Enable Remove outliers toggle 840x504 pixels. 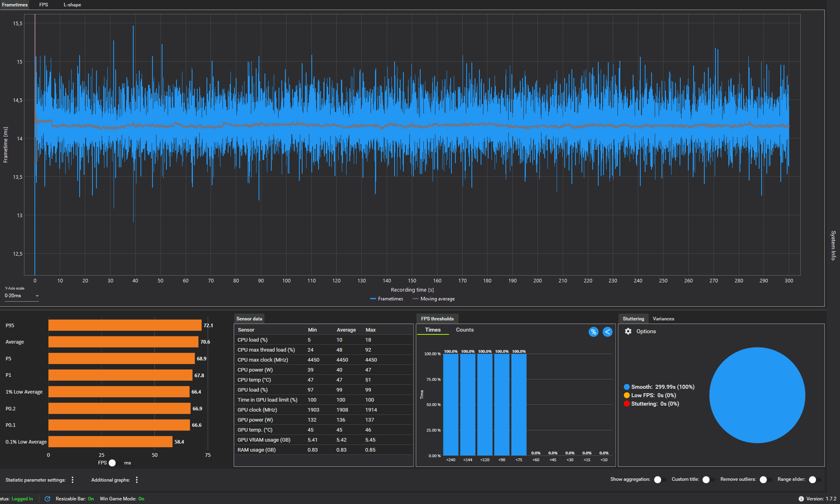[766, 480]
